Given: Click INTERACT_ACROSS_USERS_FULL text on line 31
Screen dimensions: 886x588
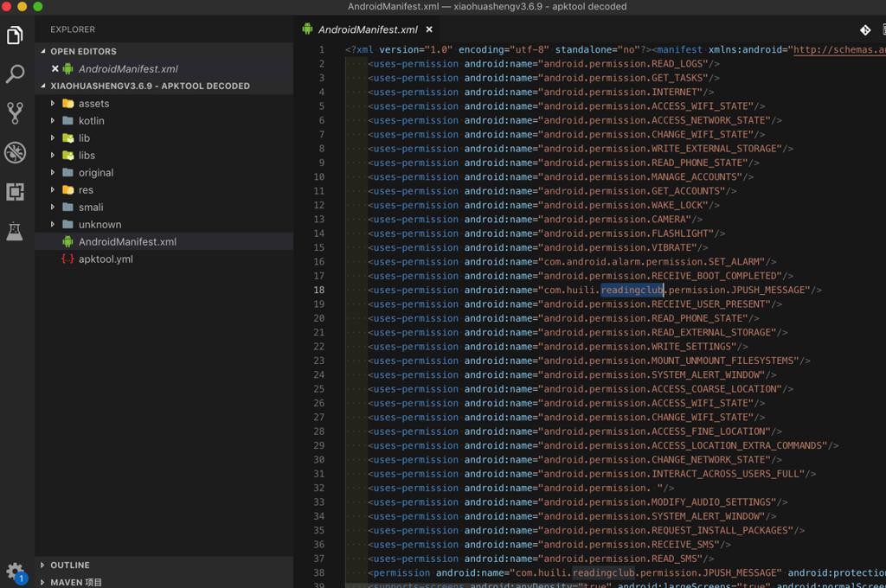Looking at the screenshot, I should pyautogui.click(x=725, y=474).
